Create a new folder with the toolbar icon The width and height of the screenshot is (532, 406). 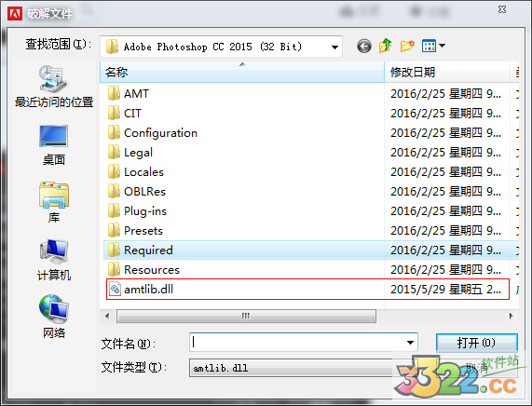tap(407, 46)
